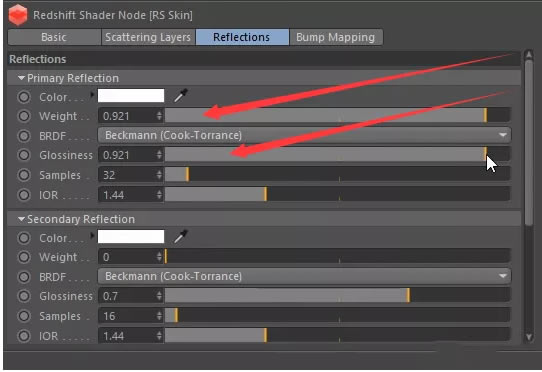Click the Redshift Shader Node [RS Skin] title
The width and height of the screenshot is (542, 372).
pos(113,15)
